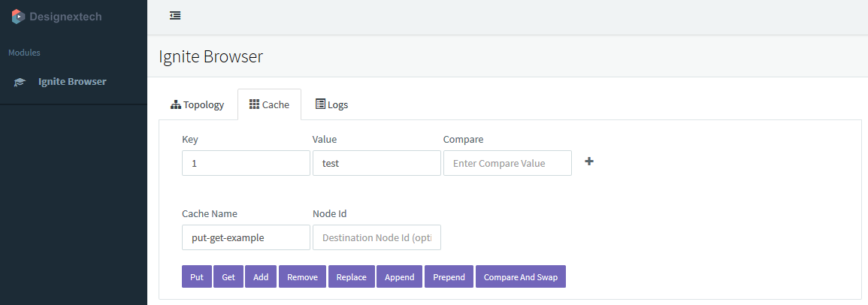Screen dimensions: 868x305
Task: Click into the Value text field
Action: [377, 163]
